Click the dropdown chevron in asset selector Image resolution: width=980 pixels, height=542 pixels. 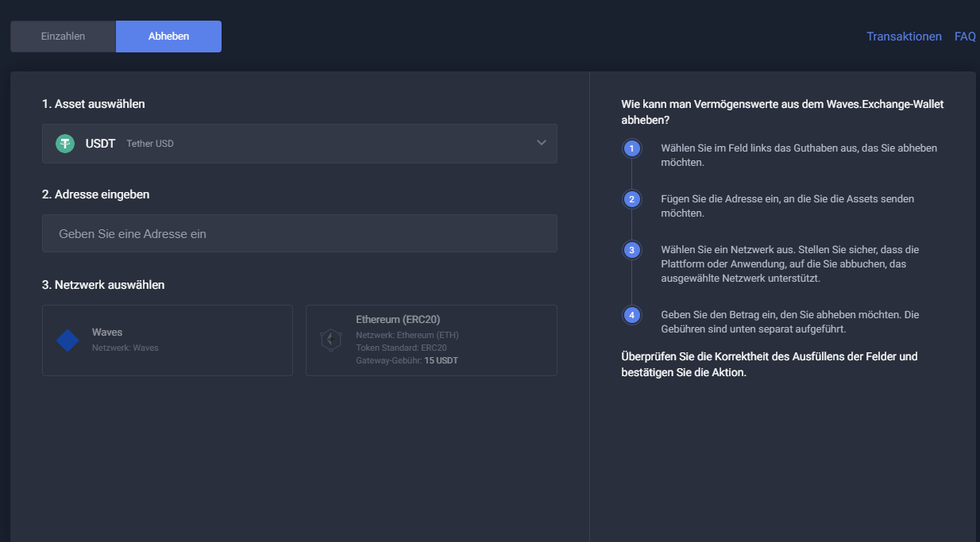click(x=542, y=143)
